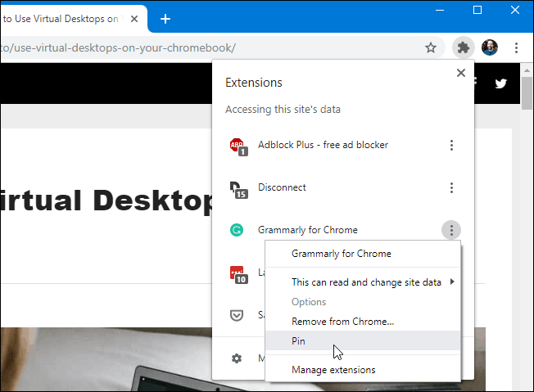Click the red LastPass extension icon
Viewport: 534px width, 392px height.
pos(238,275)
